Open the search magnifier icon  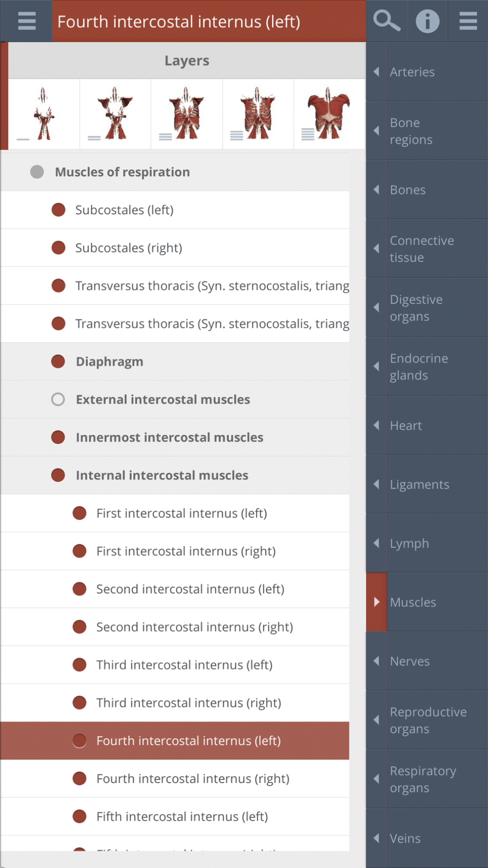click(386, 21)
